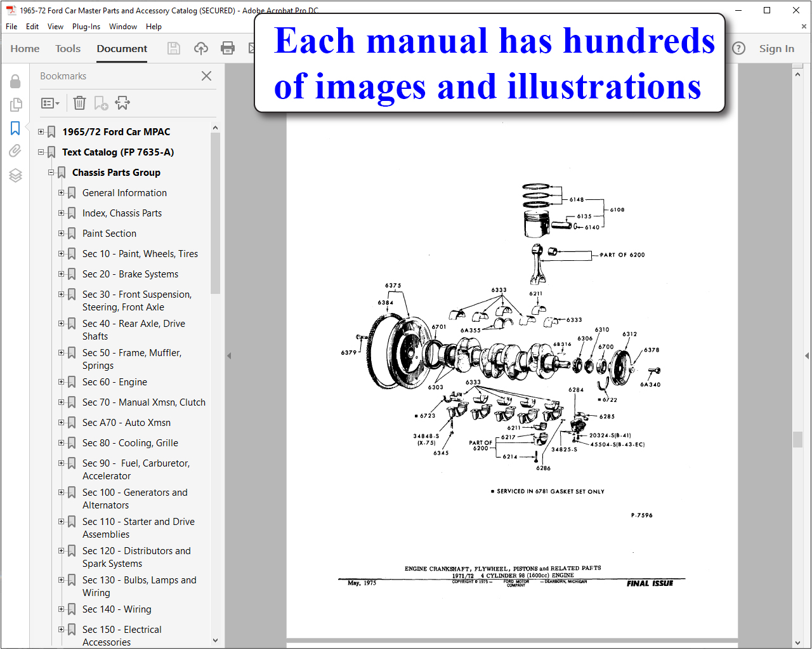Open the Attachments paperclip panel
812x650 pixels.
15,151
